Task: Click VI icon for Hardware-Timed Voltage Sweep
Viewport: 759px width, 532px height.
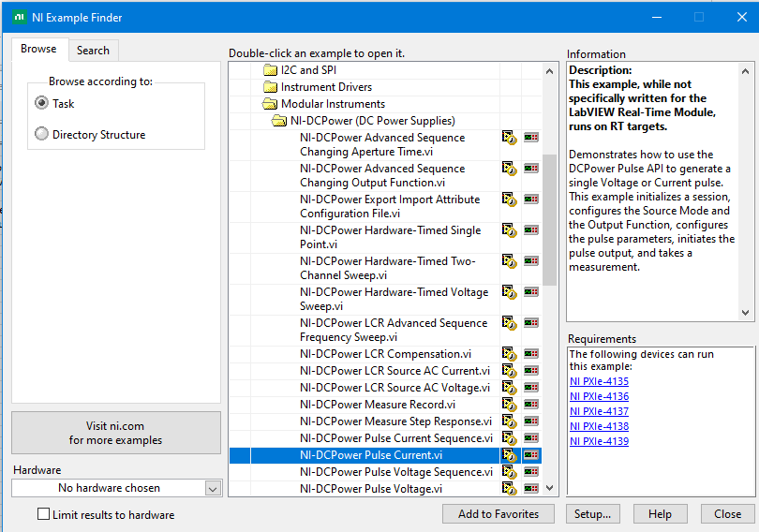Action: (x=509, y=292)
